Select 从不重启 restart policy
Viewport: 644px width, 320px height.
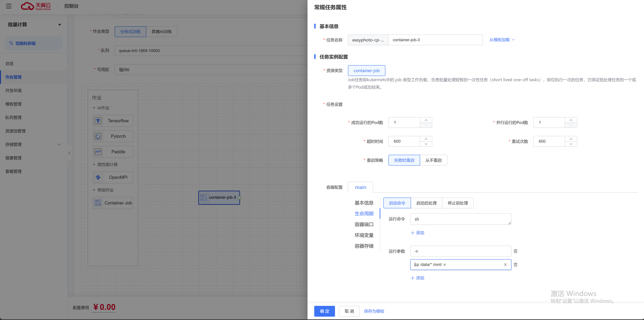(433, 160)
